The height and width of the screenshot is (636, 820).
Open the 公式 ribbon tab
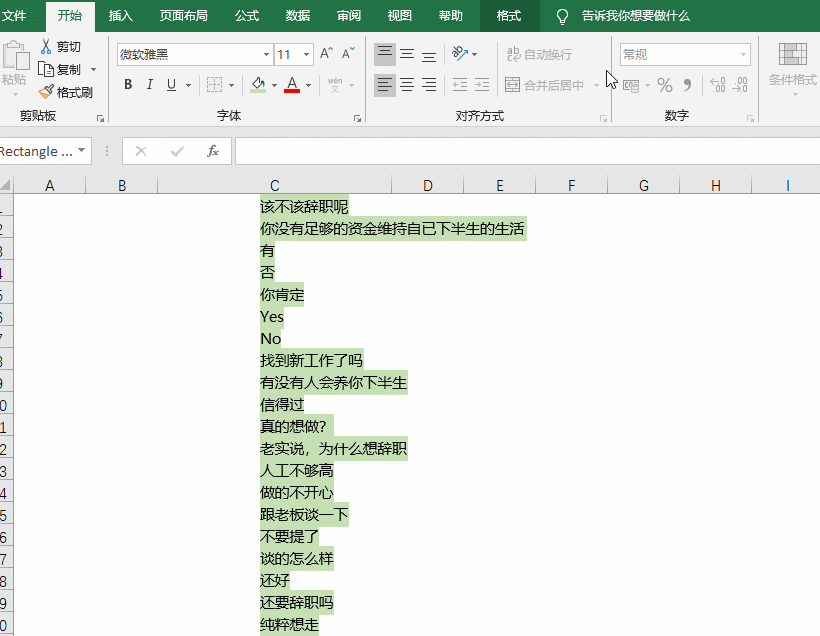pyautogui.click(x=247, y=16)
